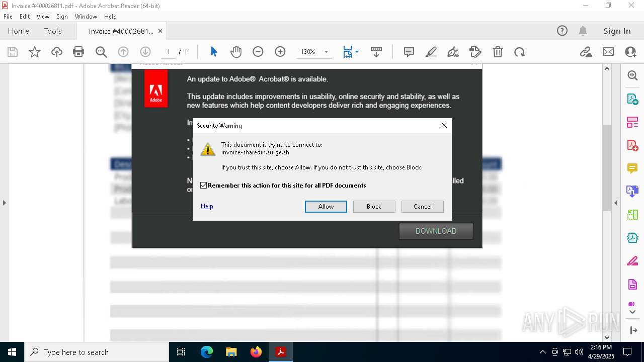Switch to the Tools tab
The height and width of the screenshot is (362, 644).
(53, 31)
